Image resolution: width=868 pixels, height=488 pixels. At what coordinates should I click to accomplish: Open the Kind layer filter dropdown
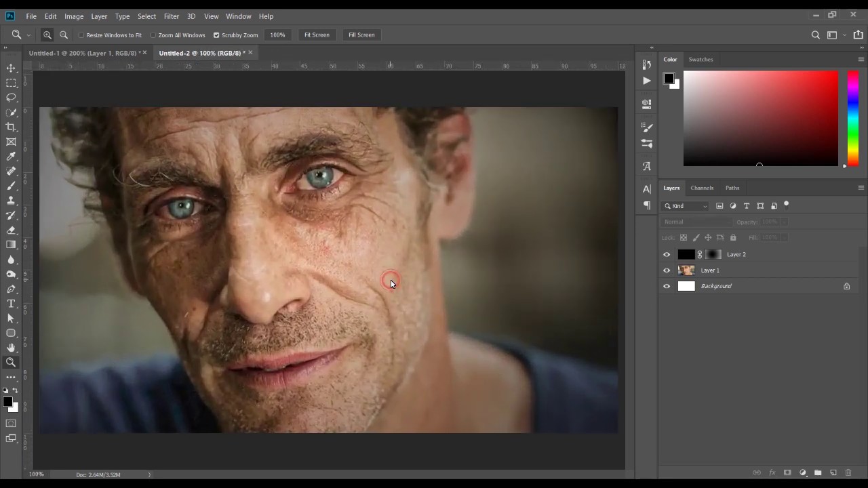click(x=686, y=206)
